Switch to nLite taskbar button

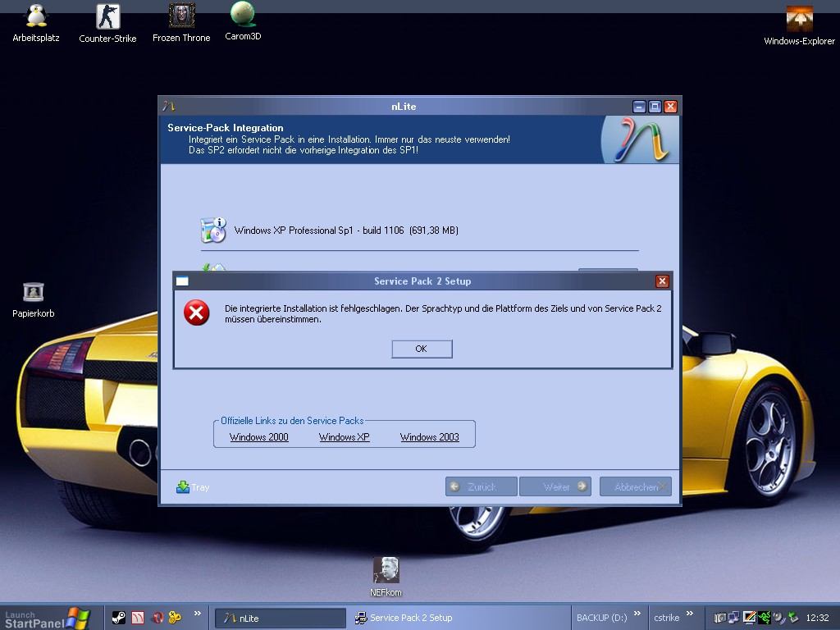point(281,618)
